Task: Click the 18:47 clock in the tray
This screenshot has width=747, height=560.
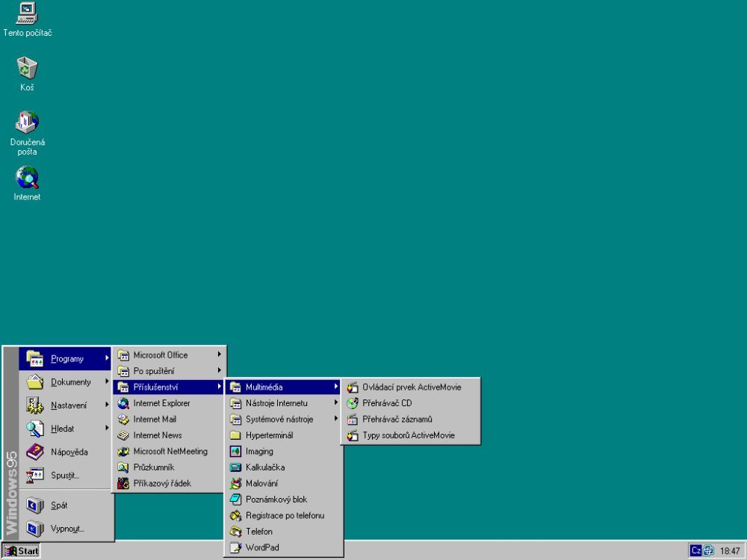Action: pyautogui.click(x=729, y=551)
